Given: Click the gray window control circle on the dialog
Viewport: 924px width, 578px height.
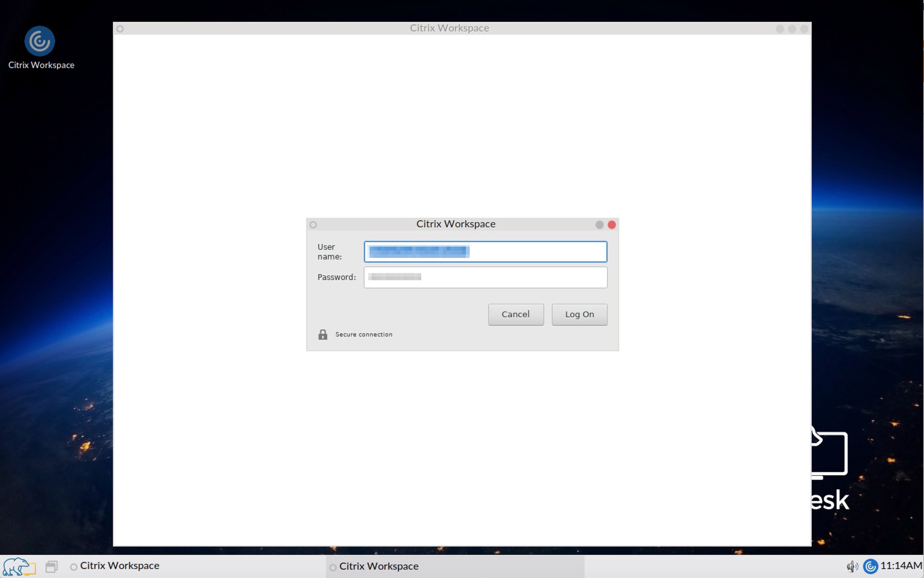Looking at the screenshot, I should coord(599,225).
